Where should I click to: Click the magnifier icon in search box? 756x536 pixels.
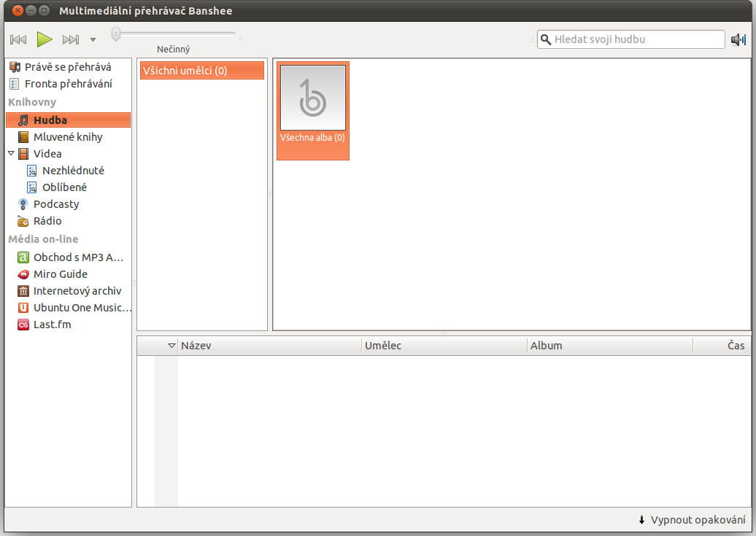click(546, 39)
